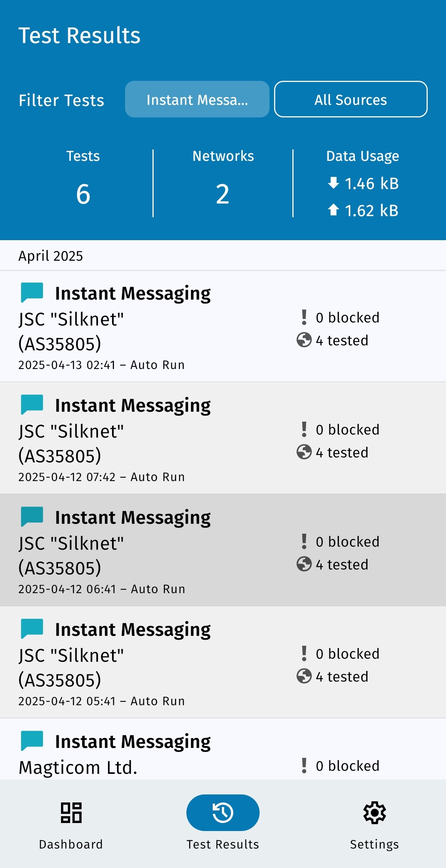The image size is (446, 868).
Task: Open the Instant Messaging test-type filter dropdown
Action: point(197,99)
